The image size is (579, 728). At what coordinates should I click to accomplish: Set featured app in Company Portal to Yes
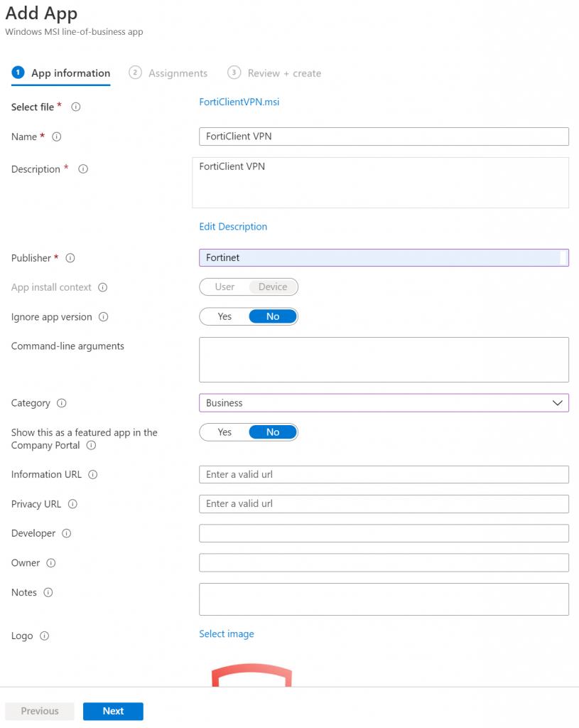coord(224,432)
